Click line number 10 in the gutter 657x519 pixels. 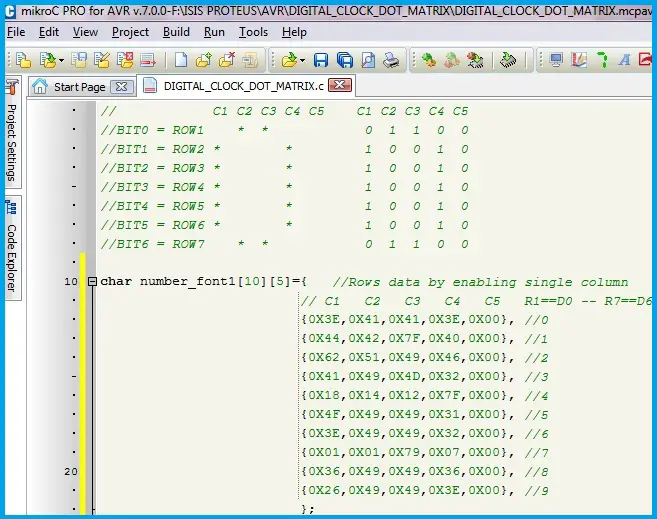click(x=71, y=281)
